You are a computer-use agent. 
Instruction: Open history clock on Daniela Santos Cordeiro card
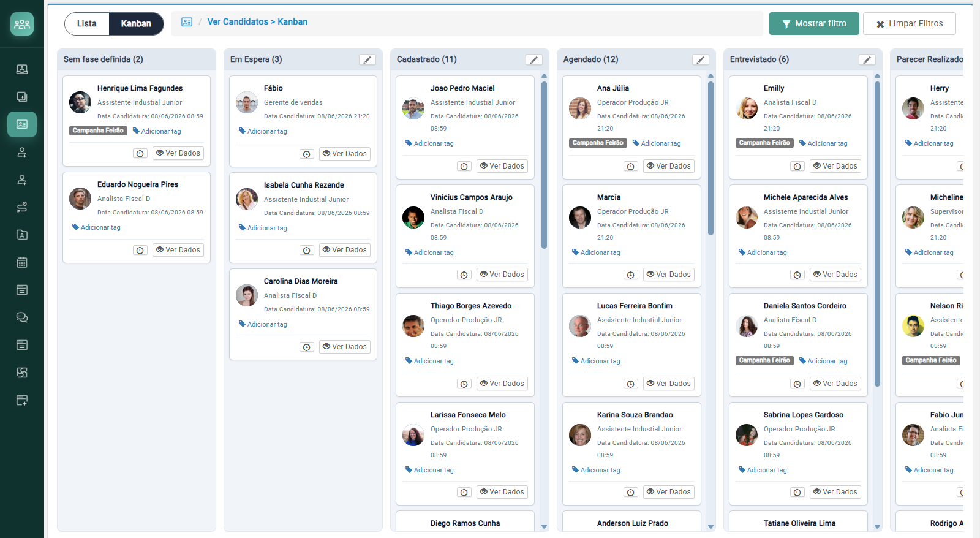pos(797,384)
